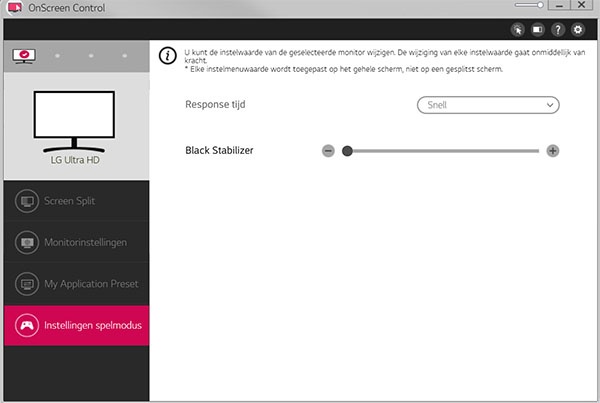Click the Monitorinstellingen icon
The height and width of the screenshot is (403, 600).
(27, 242)
